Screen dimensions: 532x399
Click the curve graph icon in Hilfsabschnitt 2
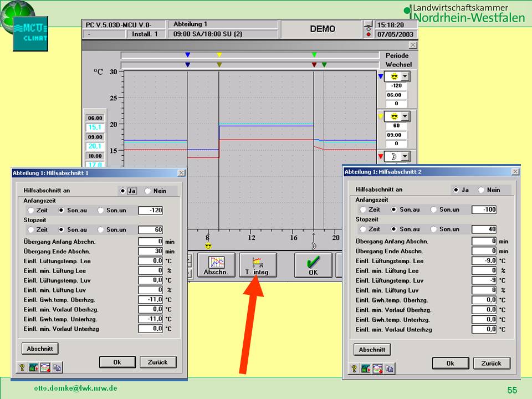click(377, 368)
